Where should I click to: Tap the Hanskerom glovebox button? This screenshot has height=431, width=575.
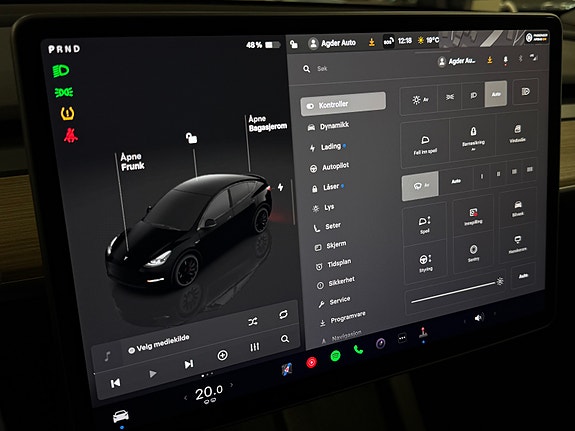517,244
